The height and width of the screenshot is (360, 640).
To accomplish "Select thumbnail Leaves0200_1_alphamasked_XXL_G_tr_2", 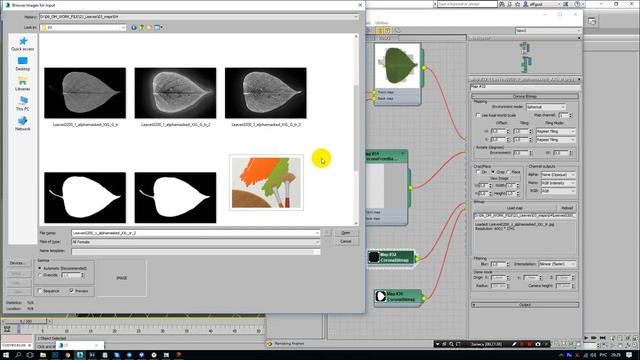I will [176, 93].
